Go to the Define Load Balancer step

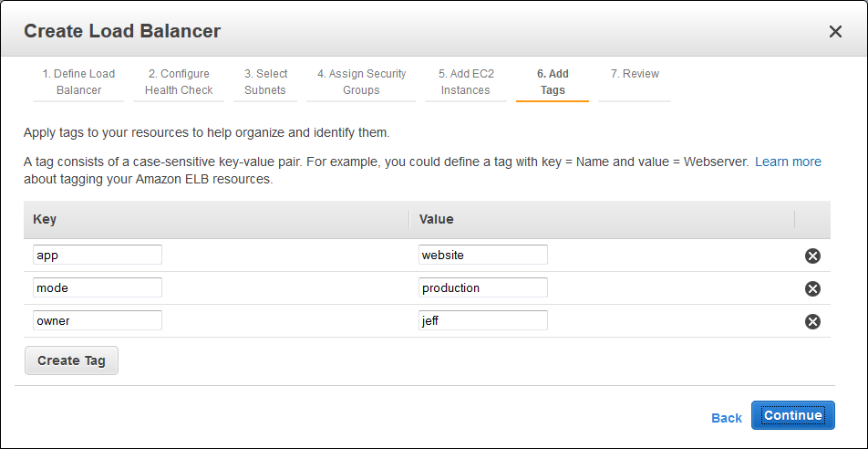78,82
